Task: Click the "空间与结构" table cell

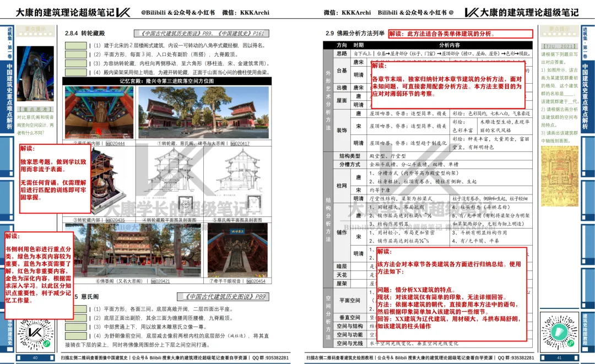Action: pos(349,326)
